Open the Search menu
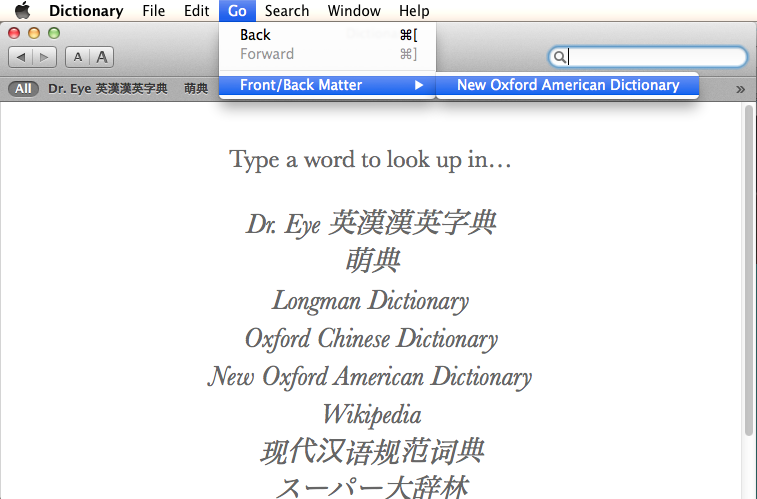Viewport: 757px width, 499px height. pos(287,11)
